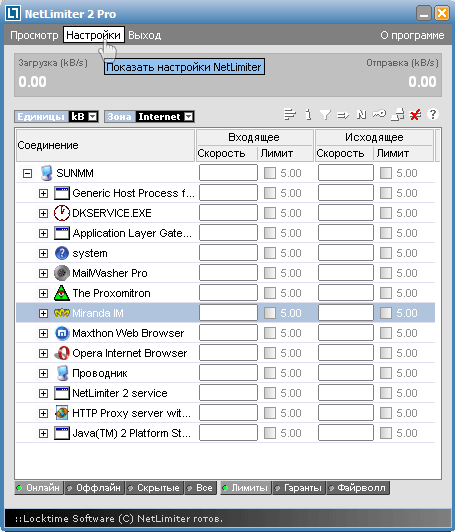Viewport: 455px width, 532px height.
Task: Click the Generic Host Process window icon
Action: click(62, 193)
